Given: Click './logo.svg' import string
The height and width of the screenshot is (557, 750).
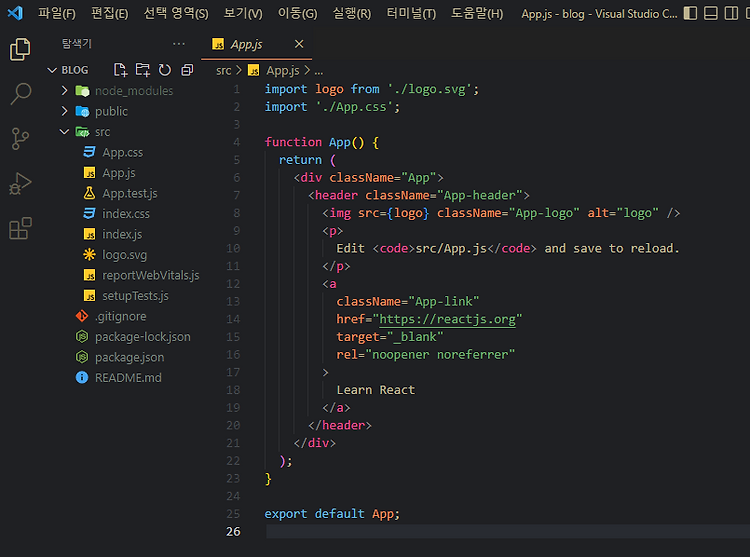Looking at the screenshot, I should [x=429, y=89].
